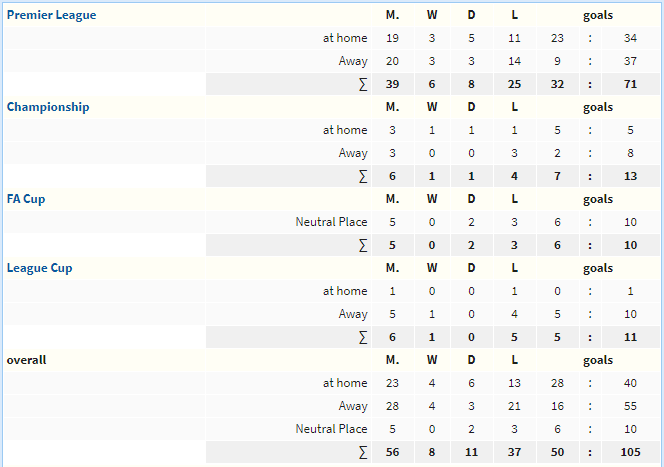Select FA Cup Neutral Place label
664x467 pixels.
[331, 222]
